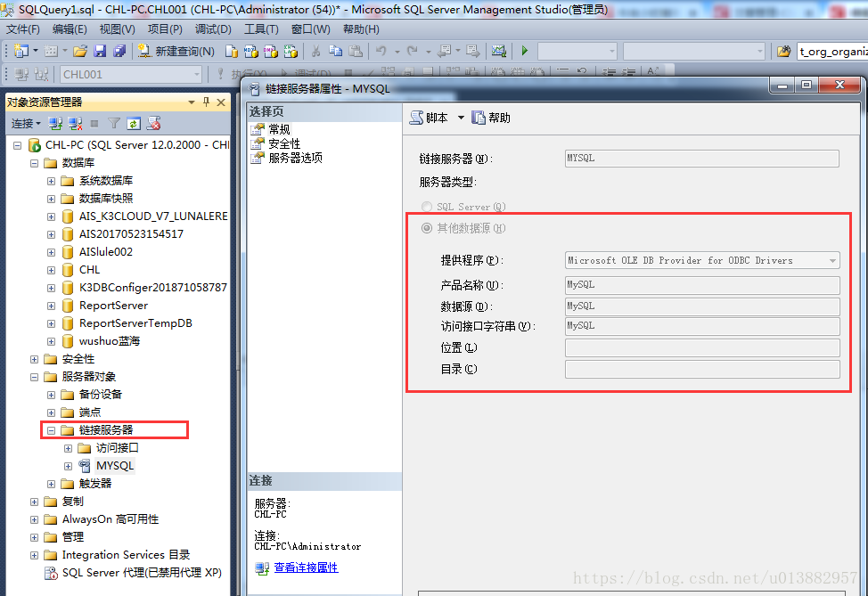Open the 调试(D) menu
Screen dimensions: 868x596
[x=213, y=29]
